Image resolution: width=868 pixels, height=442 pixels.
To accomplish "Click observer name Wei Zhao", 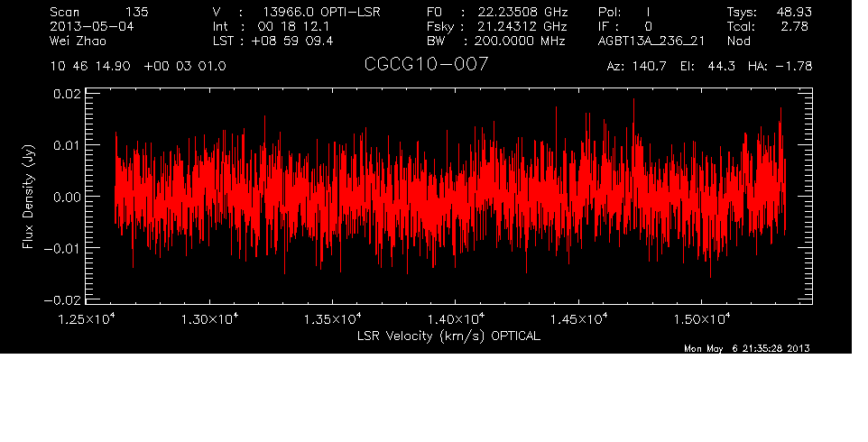I will (78, 41).
